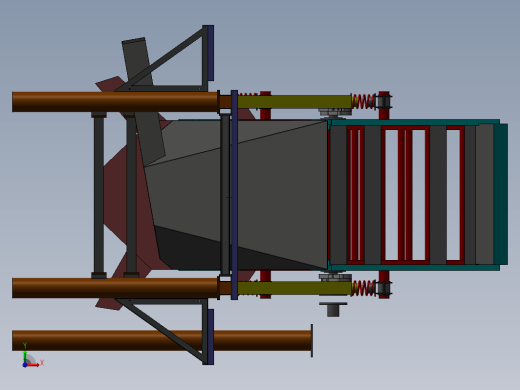
Task: Pick the top triangular bracket frame
Action: pyautogui.click(x=165, y=58)
